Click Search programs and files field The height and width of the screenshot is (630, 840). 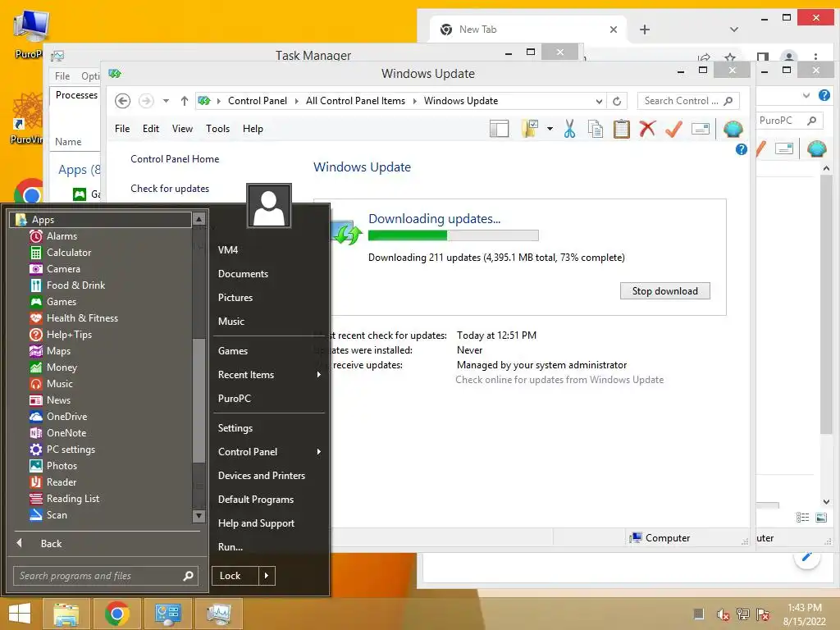point(106,576)
